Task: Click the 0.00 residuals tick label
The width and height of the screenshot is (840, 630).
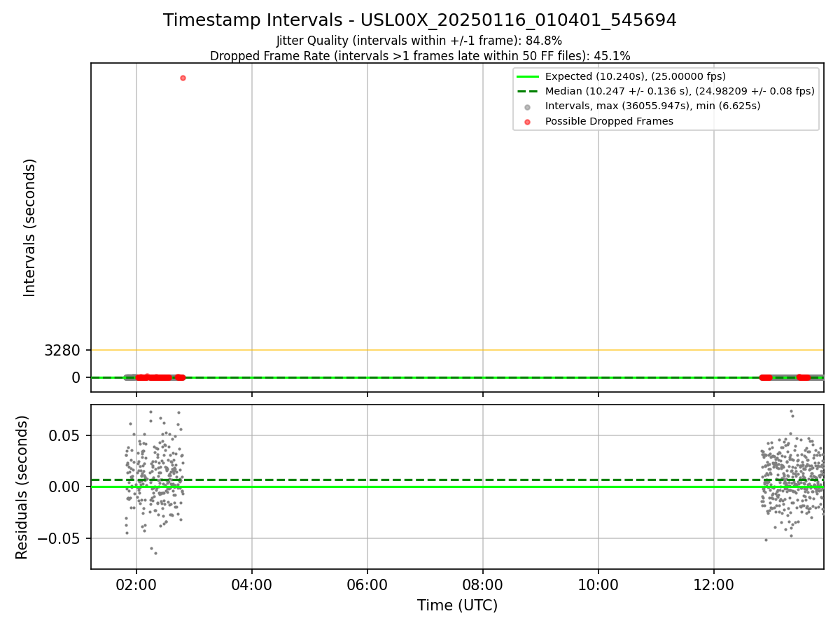Action: 64,486
